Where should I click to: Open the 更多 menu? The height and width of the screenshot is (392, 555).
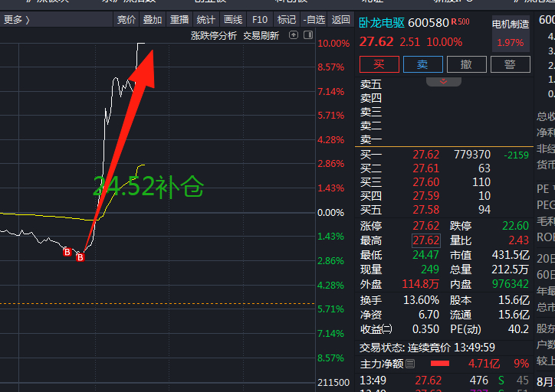(x=16, y=20)
